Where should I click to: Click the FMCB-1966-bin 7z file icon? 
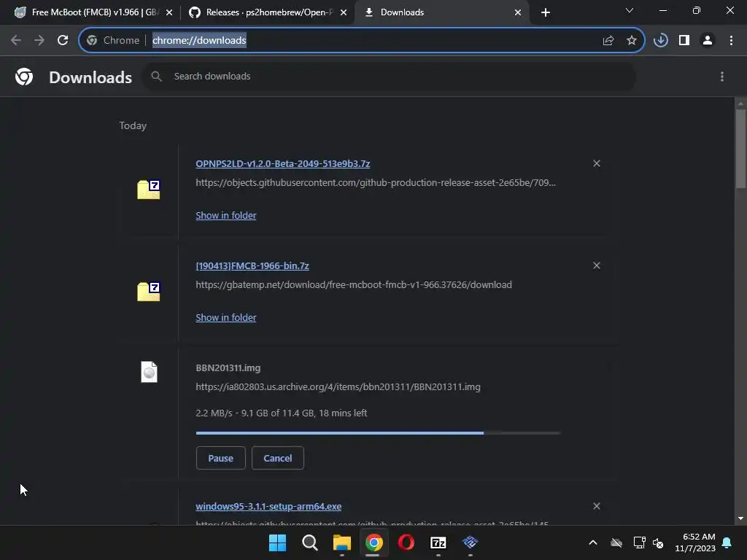pyautogui.click(x=149, y=291)
